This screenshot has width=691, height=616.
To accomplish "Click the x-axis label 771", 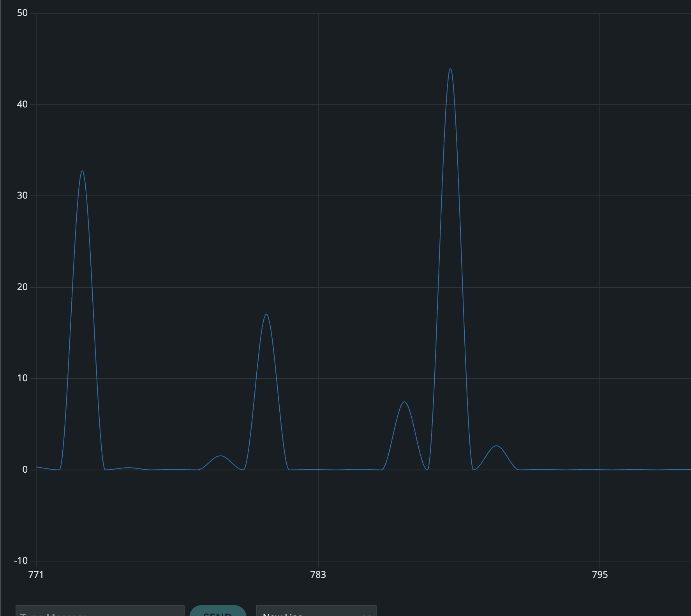I will [x=36, y=574].
